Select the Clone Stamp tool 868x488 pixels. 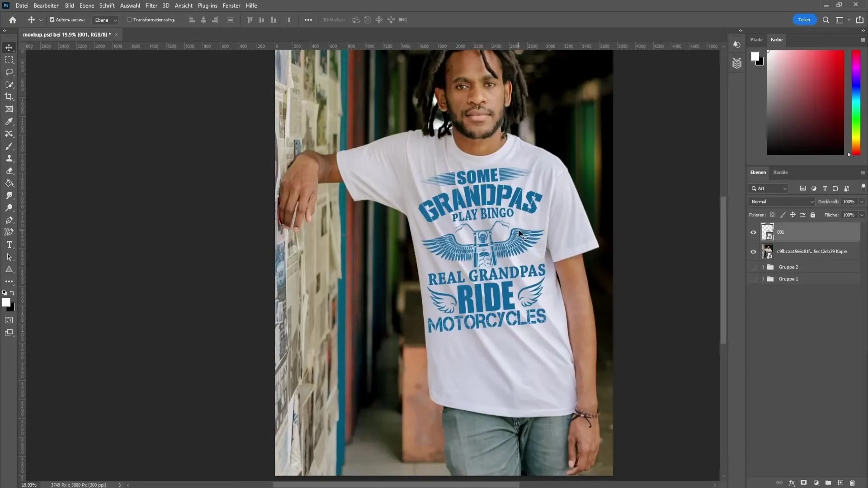point(9,159)
